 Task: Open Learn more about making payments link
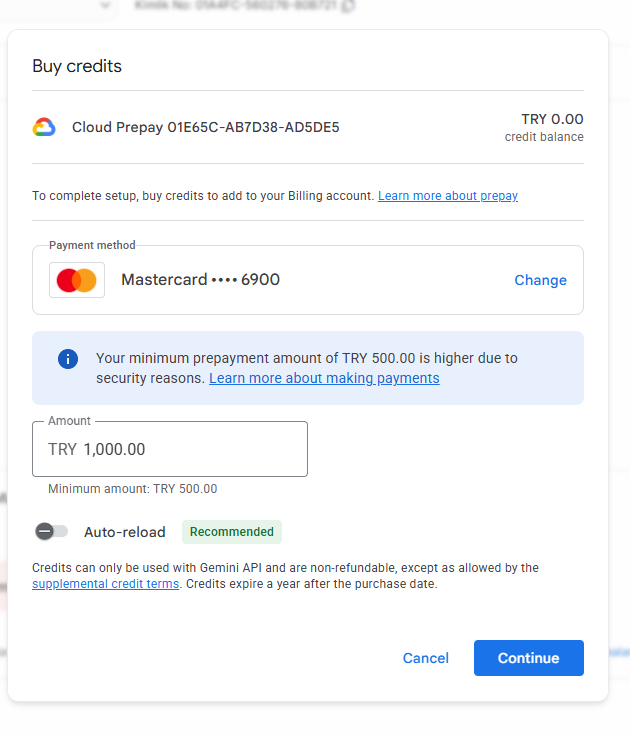tap(324, 378)
